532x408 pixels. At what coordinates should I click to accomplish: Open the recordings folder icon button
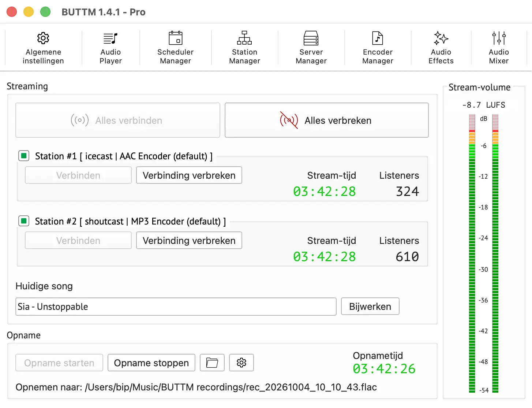point(212,363)
